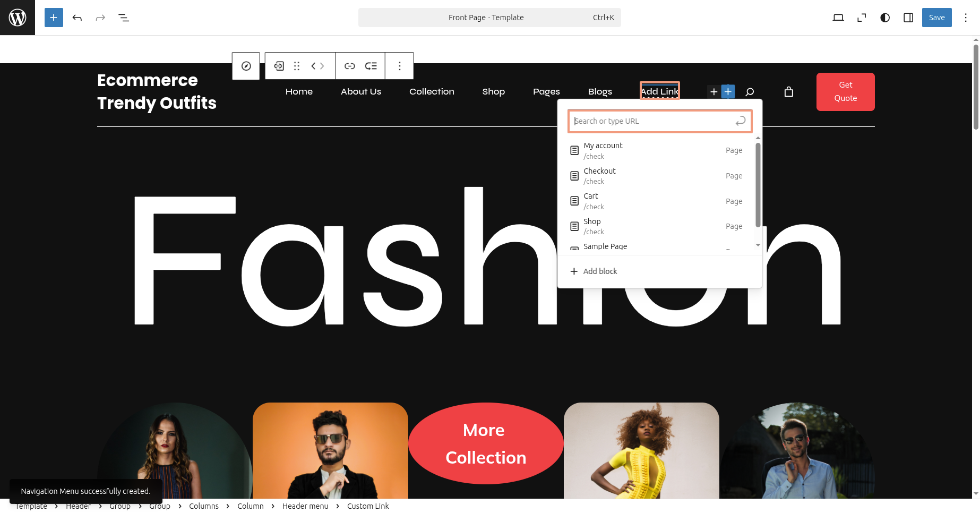980x513 pixels.
Task: Select the Collection menu item
Action: pyautogui.click(x=432, y=91)
